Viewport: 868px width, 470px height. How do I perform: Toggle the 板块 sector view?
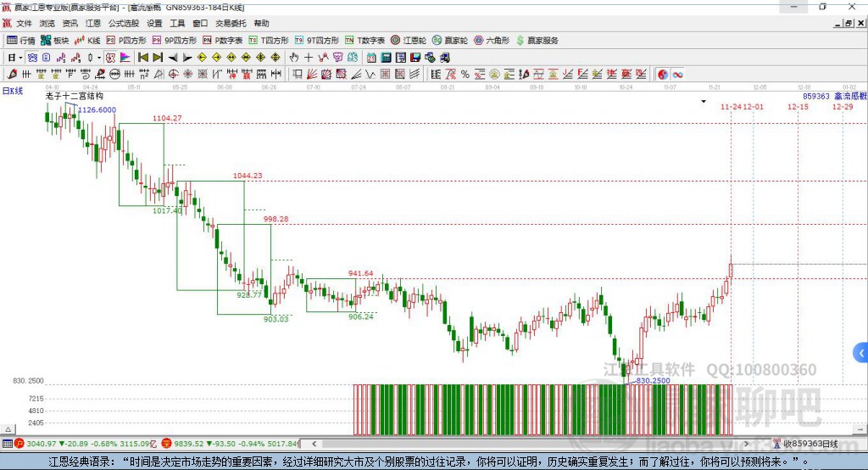55,40
